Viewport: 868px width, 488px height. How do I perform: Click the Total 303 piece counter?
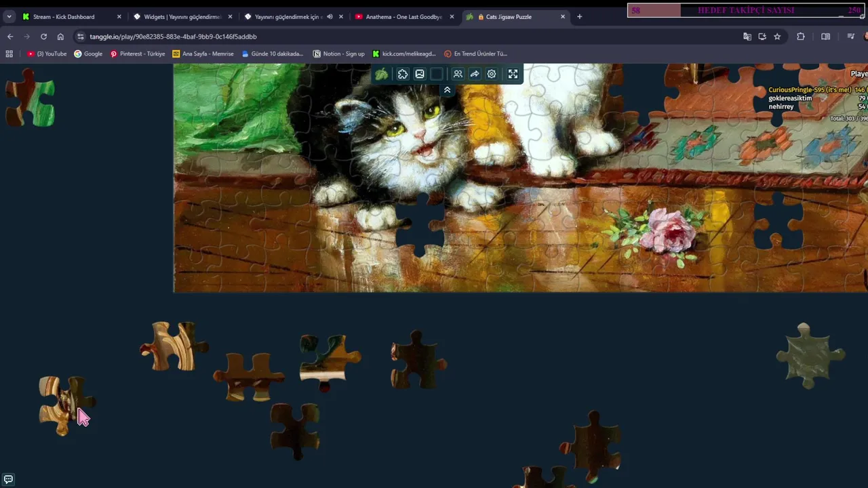(x=848, y=119)
